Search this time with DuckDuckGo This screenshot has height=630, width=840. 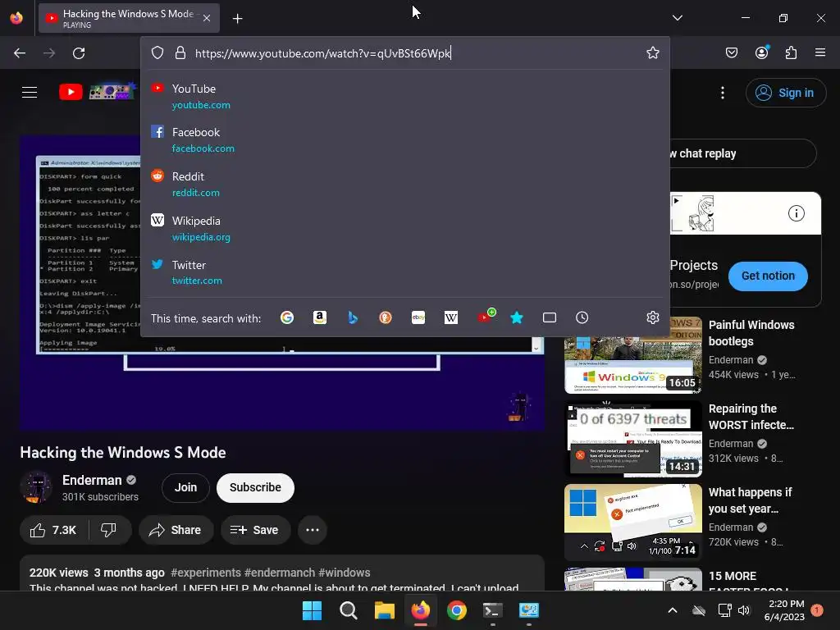386,317
